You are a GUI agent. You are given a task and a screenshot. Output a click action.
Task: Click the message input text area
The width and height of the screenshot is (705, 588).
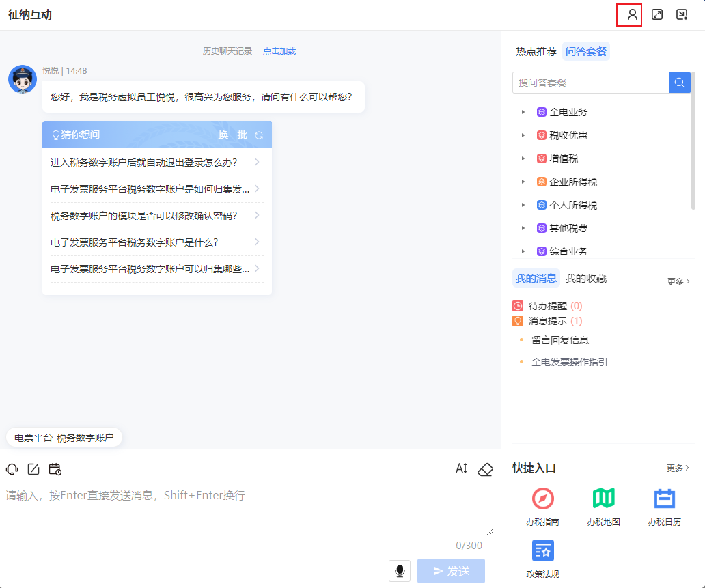[246, 509]
